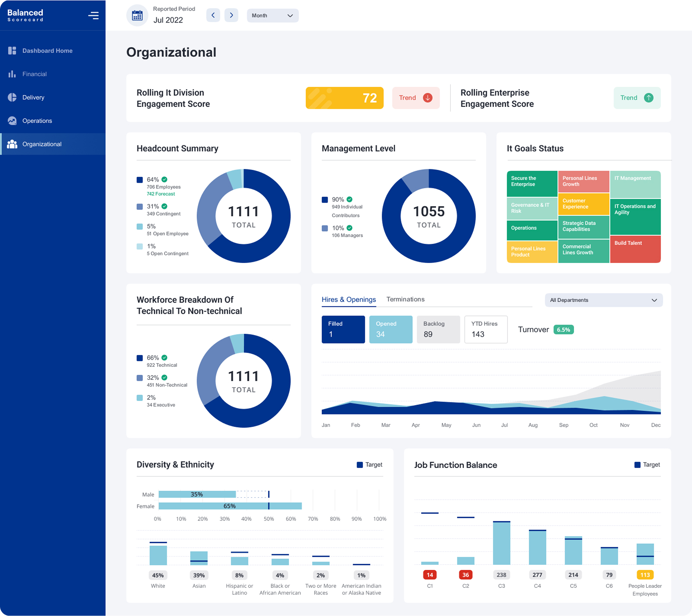Open the Month period dropdown

pos(273,15)
